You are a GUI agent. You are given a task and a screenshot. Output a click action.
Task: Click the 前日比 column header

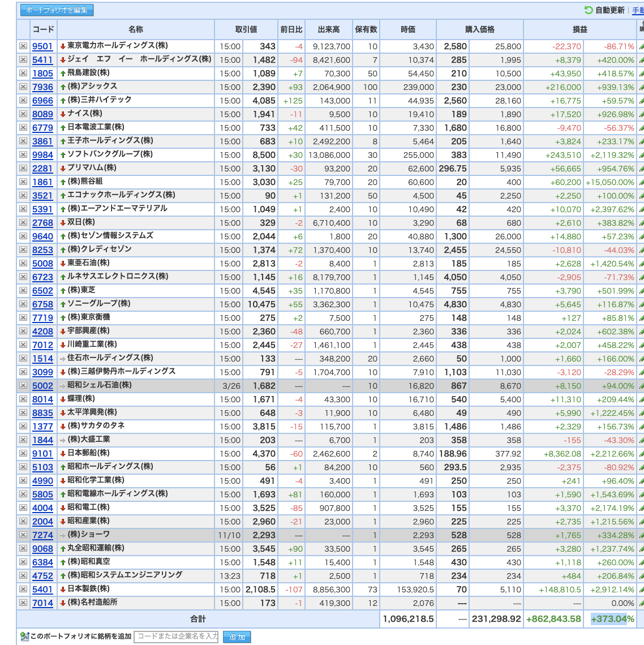tap(291, 29)
